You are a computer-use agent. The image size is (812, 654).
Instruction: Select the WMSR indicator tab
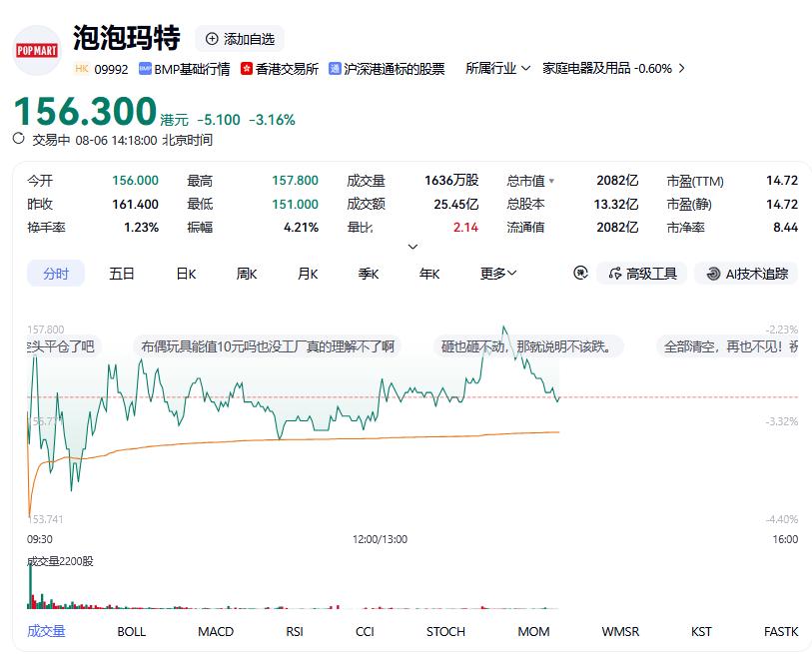coord(620,632)
